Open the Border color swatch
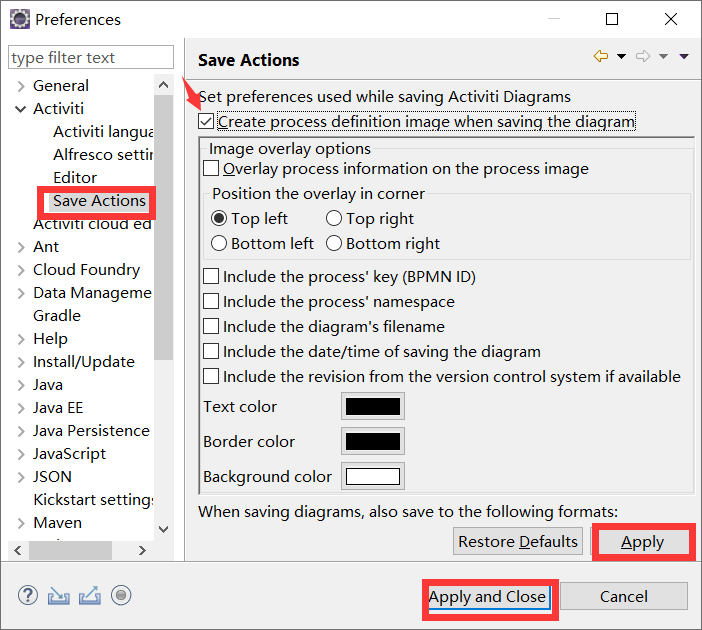This screenshot has width=702, height=630. tap(372, 441)
